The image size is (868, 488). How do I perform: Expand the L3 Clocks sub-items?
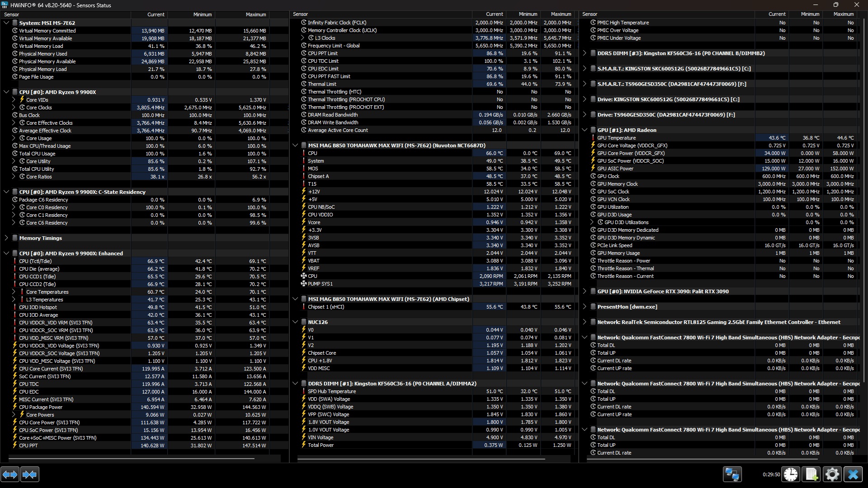[302, 38]
